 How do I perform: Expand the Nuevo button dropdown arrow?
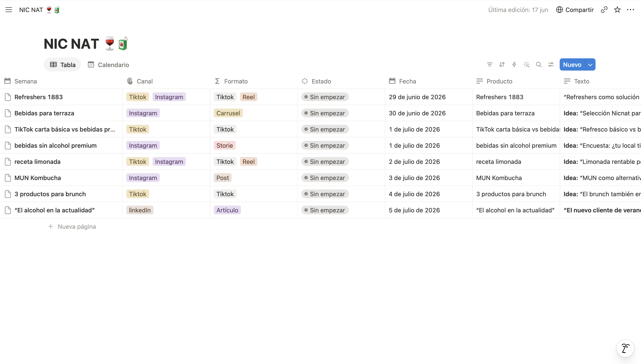[590, 65]
